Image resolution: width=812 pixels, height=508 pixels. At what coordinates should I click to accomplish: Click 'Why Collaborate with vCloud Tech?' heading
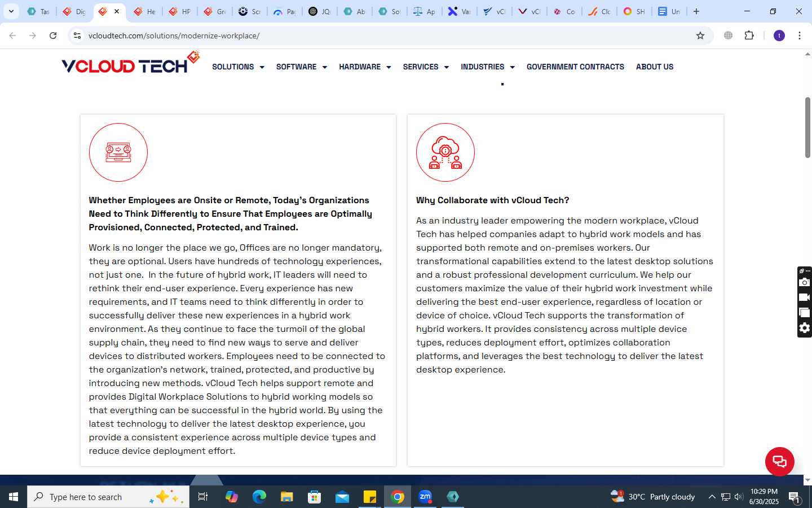click(x=493, y=200)
